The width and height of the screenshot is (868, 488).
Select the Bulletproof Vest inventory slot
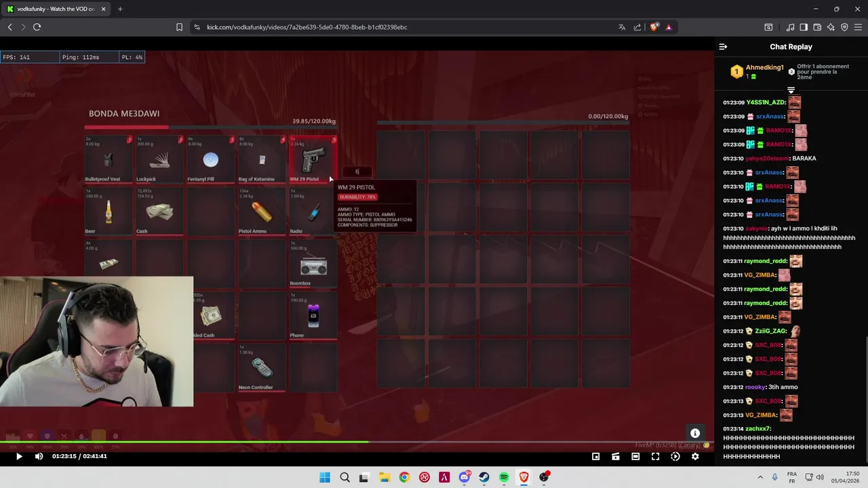(x=108, y=160)
